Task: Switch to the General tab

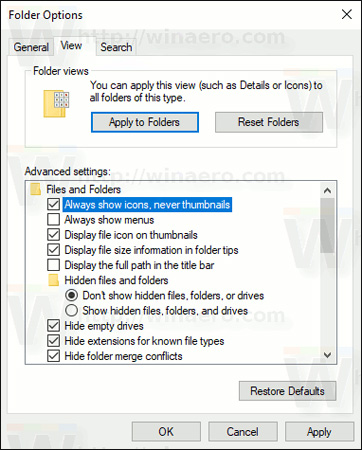Action: [31, 47]
